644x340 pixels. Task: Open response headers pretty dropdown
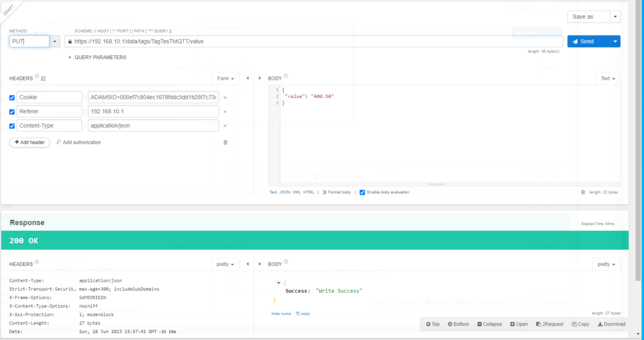pos(225,264)
